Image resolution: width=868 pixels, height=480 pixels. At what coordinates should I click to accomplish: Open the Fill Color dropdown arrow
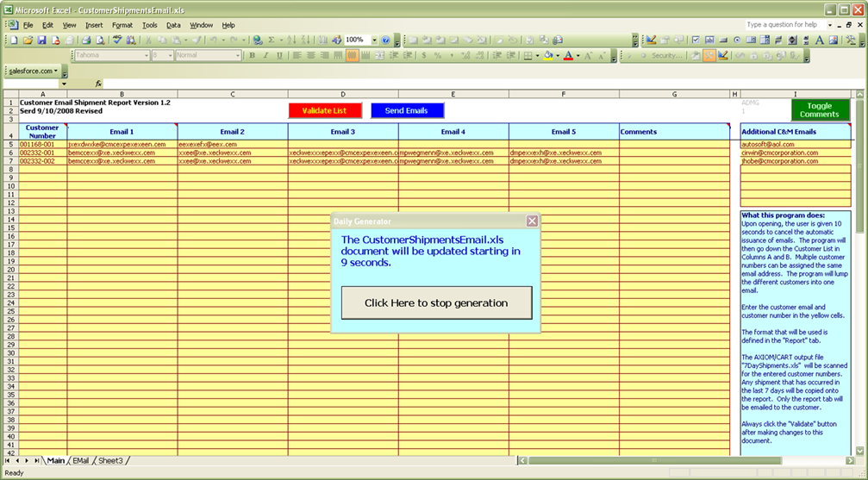pos(558,55)
